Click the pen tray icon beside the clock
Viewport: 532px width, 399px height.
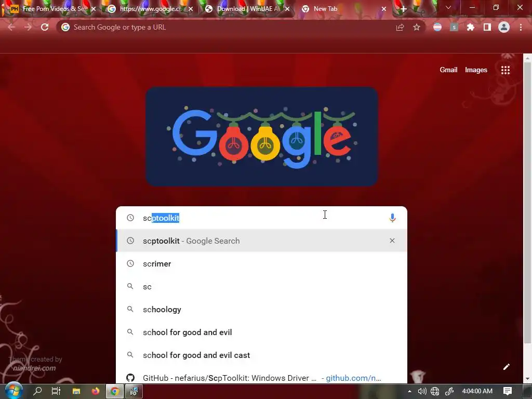[x=449, y=391]
